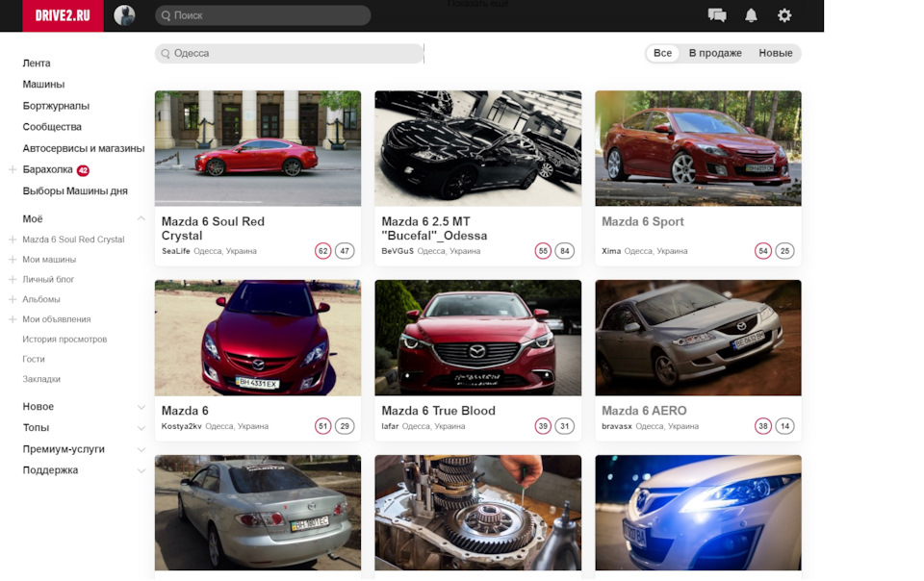Go to Машины in sidebar

coord(43,85)
